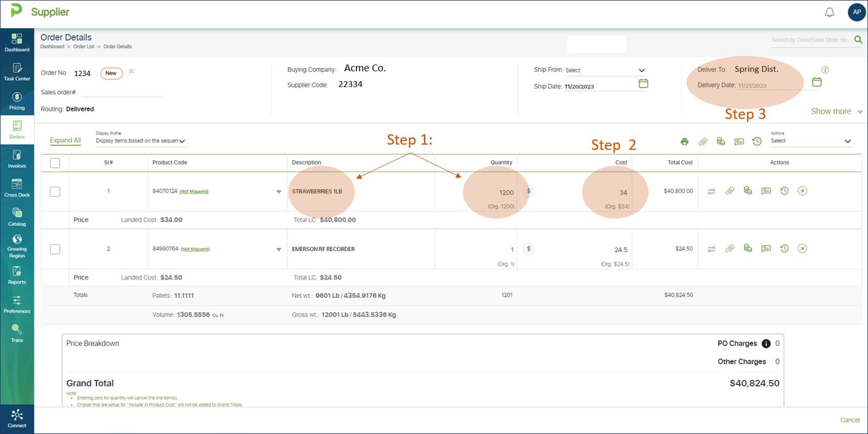Screen dimensions: 868x434
Task: Click the New status badge
Action: [x=111, y=73]
